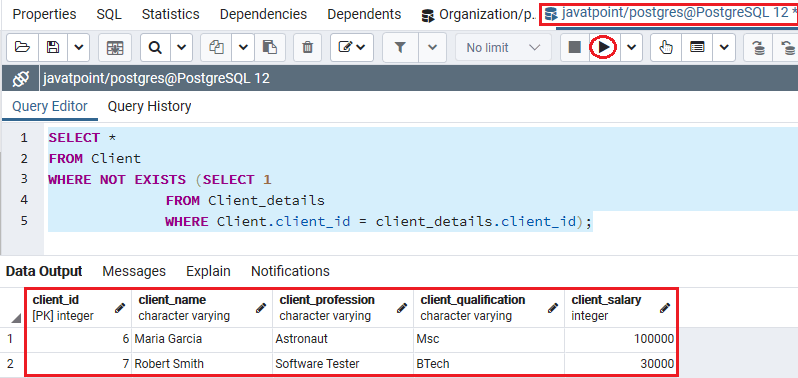Run the query with the Execute play button
Screen dimensions: 798x378
pos(604,47)
